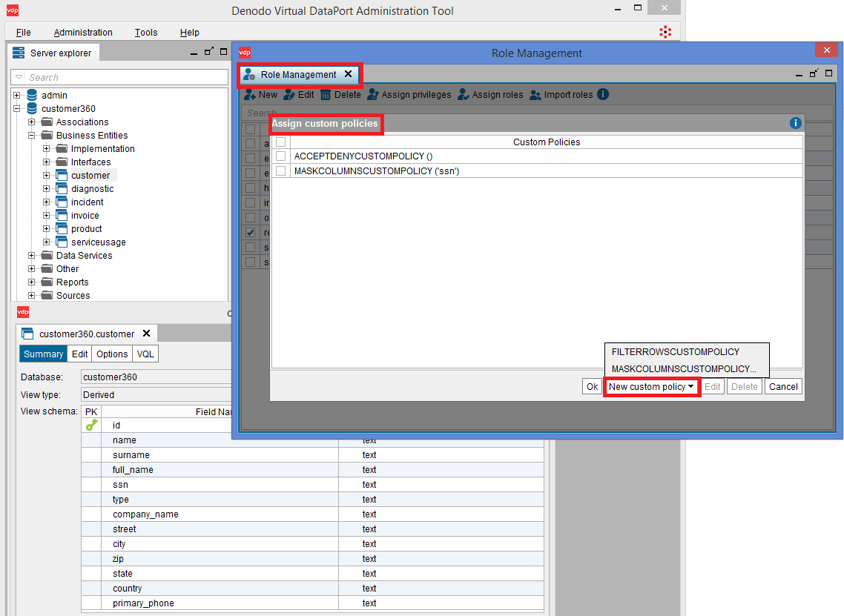Collapse the Business Entities folder
The image size is (844, 616).
pos(31,136)
